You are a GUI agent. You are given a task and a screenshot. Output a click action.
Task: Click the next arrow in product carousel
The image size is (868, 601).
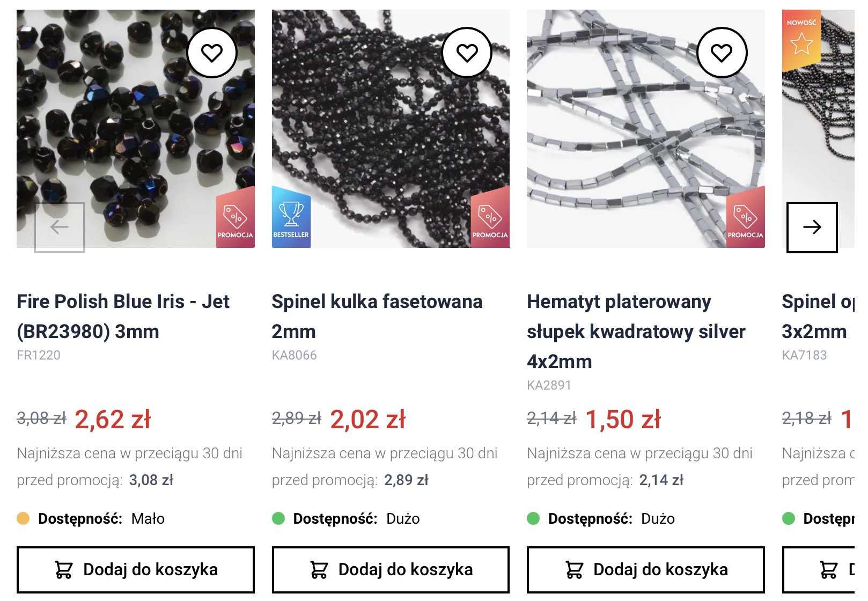(812, 227)
